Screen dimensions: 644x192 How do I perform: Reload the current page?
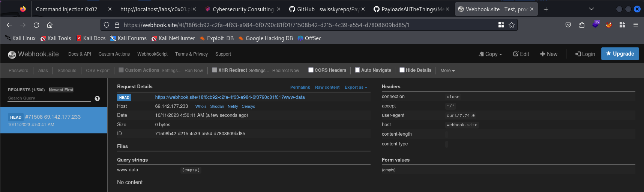pyautogui.click(x=36, y=25)
